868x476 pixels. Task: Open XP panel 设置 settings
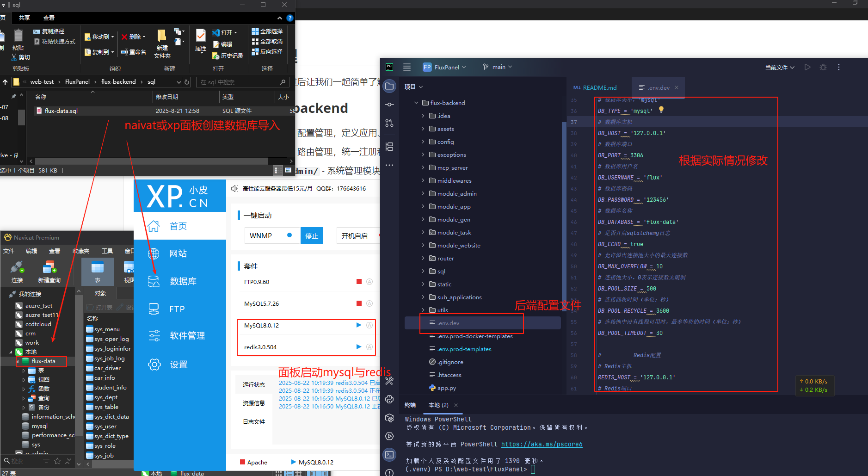click(179, 365)
